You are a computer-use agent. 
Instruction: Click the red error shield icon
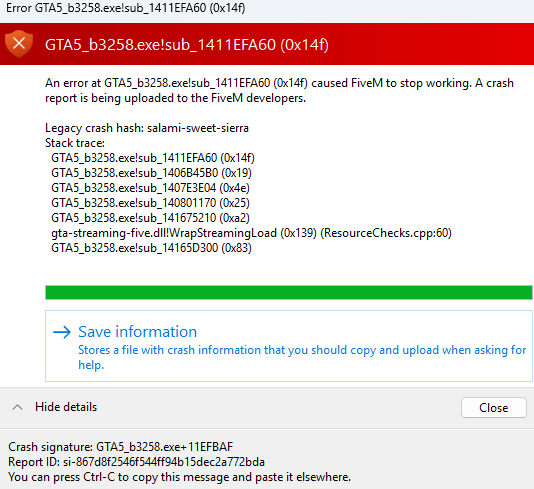tap(19, 44)
